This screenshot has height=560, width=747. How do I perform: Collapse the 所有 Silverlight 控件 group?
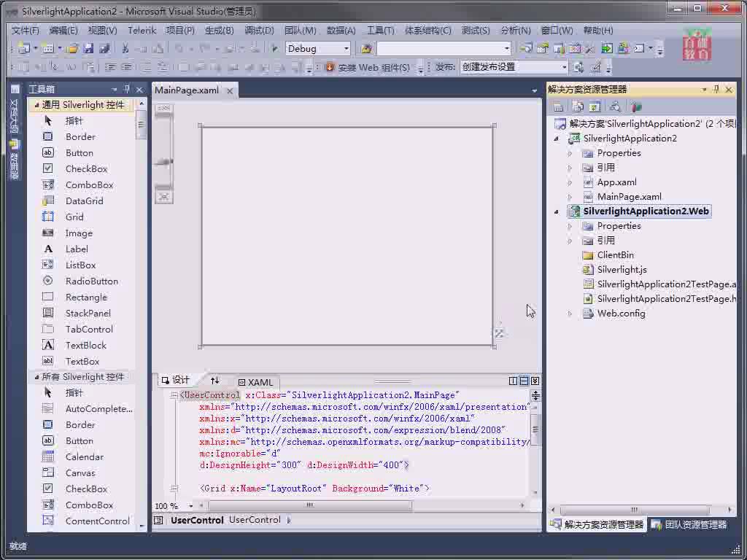tap(36, 377)
